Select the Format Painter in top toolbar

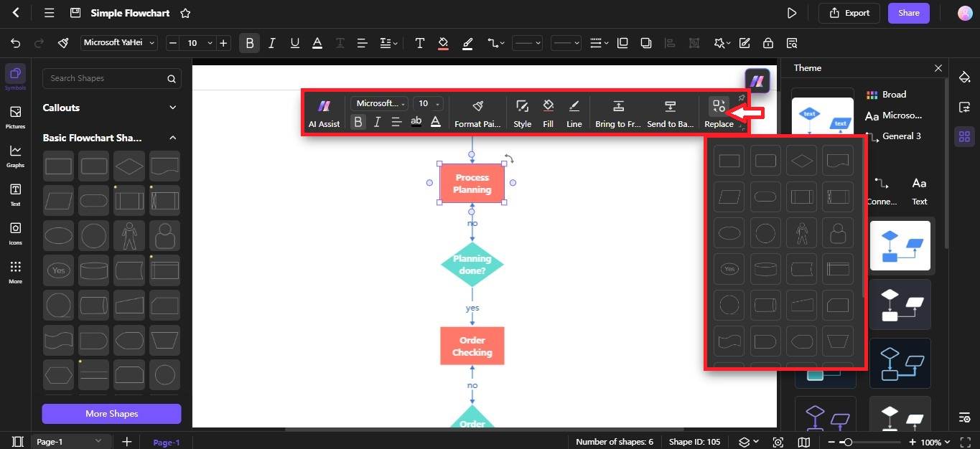pos(63,43)
